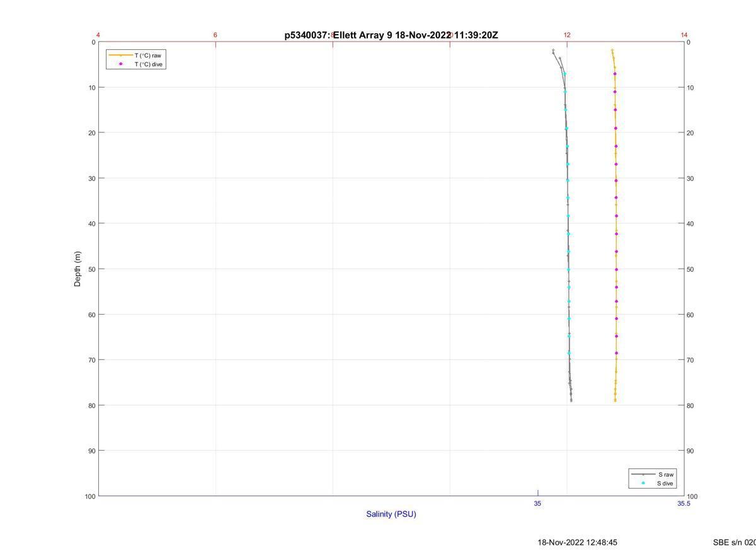The image size is (756, 558).
Task: Click the 90 tick on right depth axis
Action: tap(690, 451)
